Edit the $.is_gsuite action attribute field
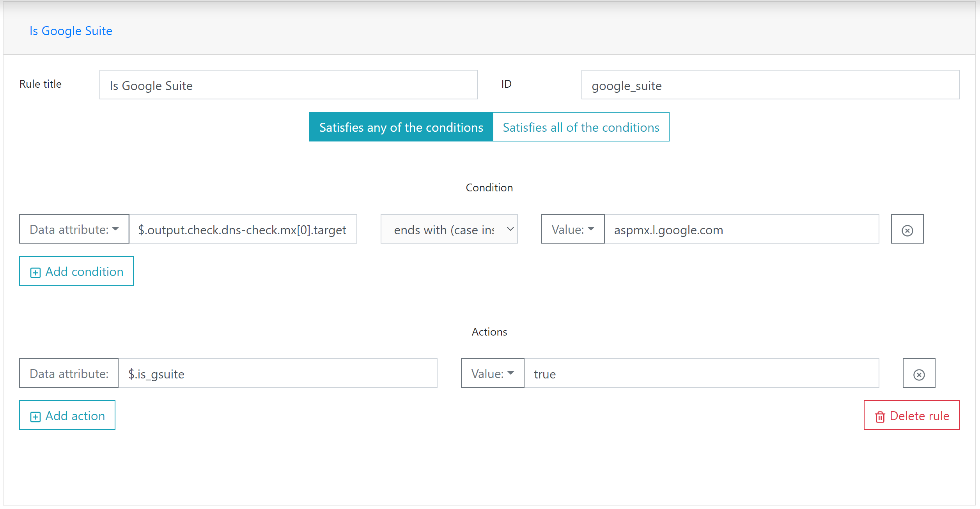The height and width of the screenshot is (509, 980). pos(278,373)
